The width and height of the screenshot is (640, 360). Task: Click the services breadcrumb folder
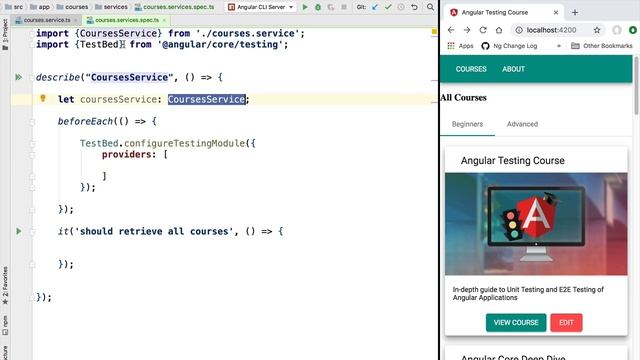pos(111,7)
